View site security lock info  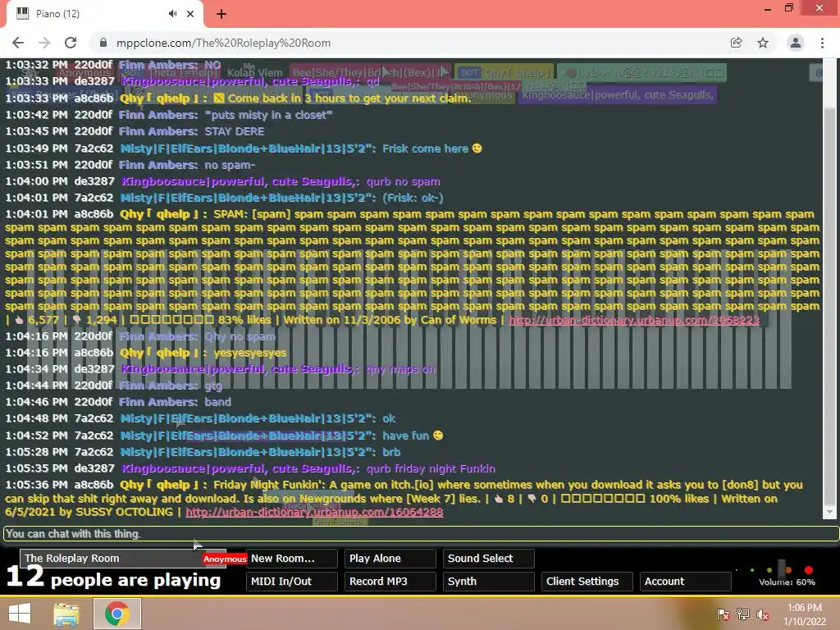pyautogui.click(x=103, y=43)
